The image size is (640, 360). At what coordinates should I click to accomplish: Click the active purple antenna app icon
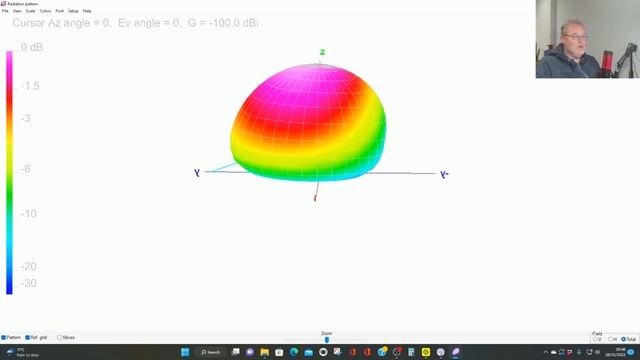click(x=455, y=352)
